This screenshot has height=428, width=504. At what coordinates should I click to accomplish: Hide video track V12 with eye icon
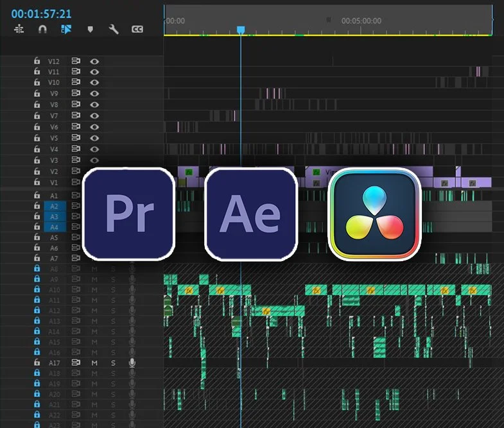(94, 61)
